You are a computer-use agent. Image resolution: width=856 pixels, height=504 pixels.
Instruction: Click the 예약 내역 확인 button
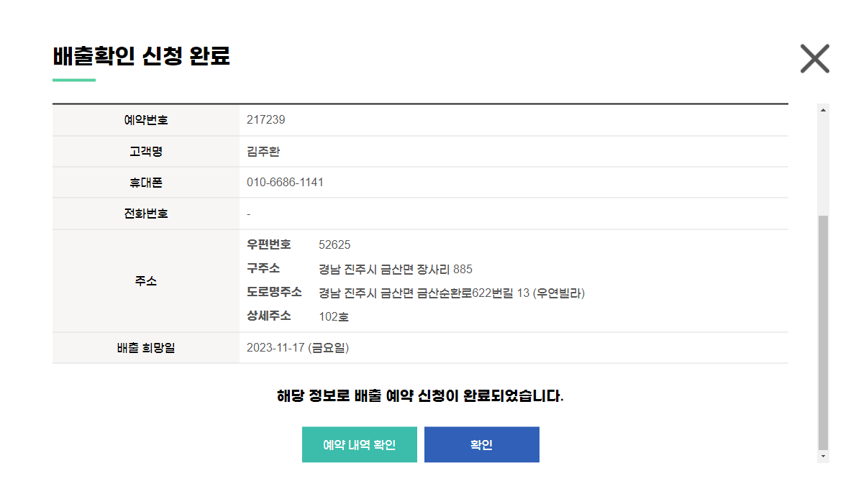[359, 444]
